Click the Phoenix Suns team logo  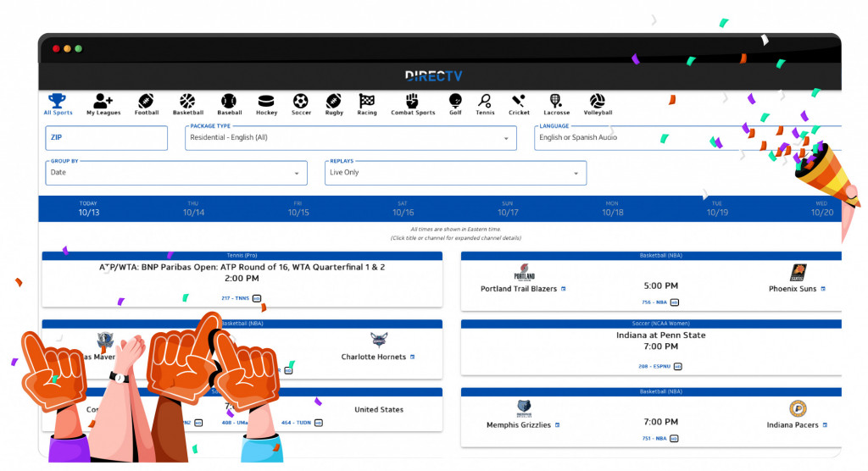797,273
